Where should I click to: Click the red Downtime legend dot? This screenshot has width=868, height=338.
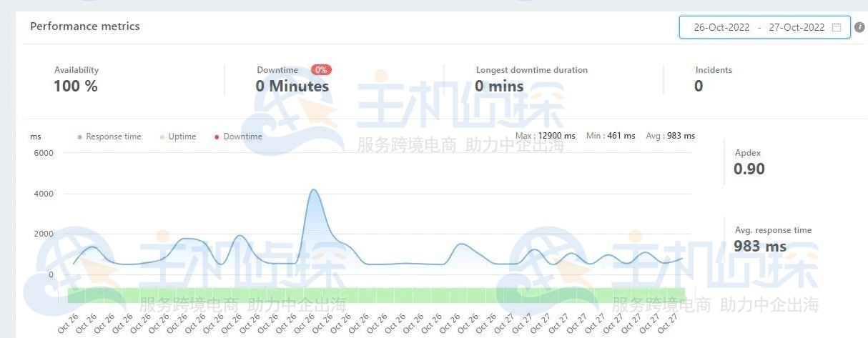(x=217, y=136)
